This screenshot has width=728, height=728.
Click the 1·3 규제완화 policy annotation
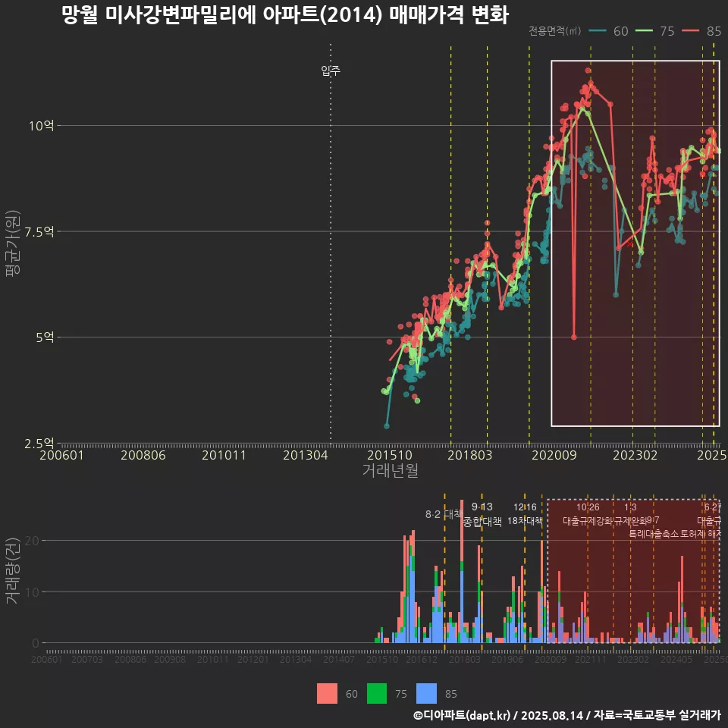coord(630,514)
